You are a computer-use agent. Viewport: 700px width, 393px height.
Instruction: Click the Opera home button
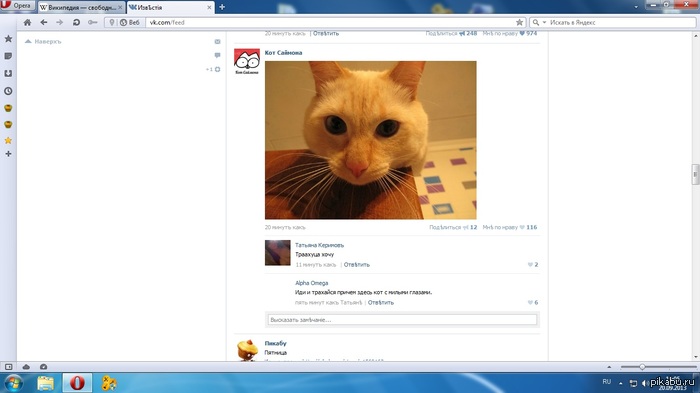(27, 22)
